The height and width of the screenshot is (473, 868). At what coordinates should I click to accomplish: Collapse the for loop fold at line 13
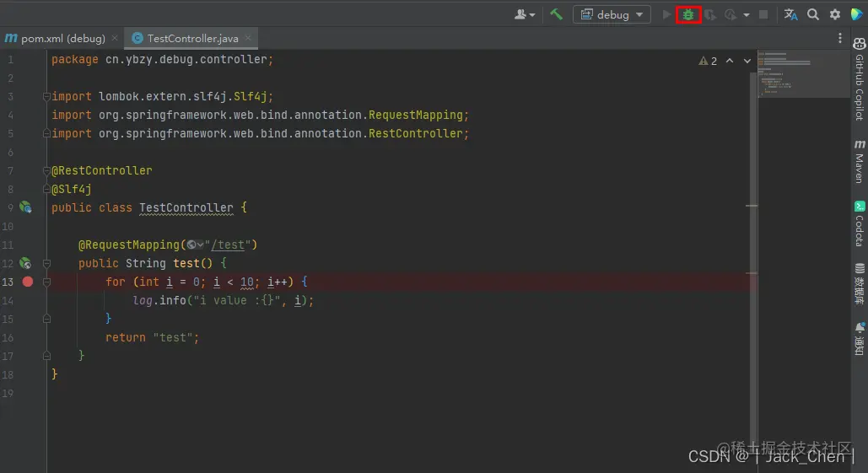(46, 282)
